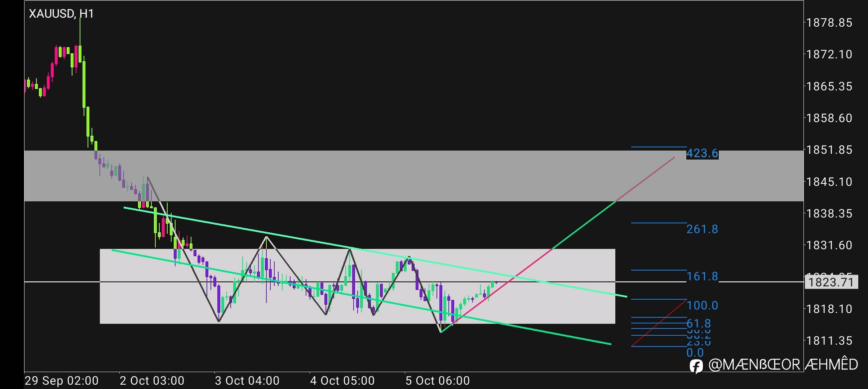Click the 4 Oct 05:00 time label
Image resolution: width=868 pixels, height=389 pixels.
pyautogui.click(x=342, y=381)
